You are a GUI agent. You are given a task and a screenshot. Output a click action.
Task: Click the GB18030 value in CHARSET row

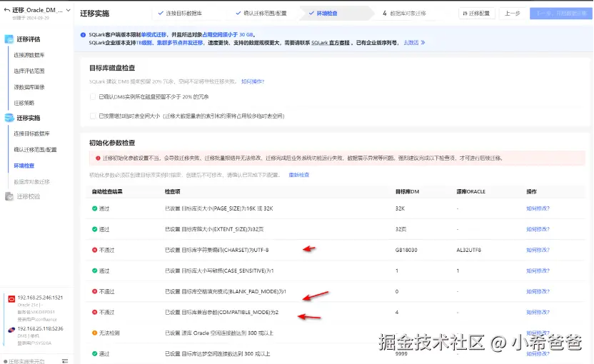(x=406, y=250)
